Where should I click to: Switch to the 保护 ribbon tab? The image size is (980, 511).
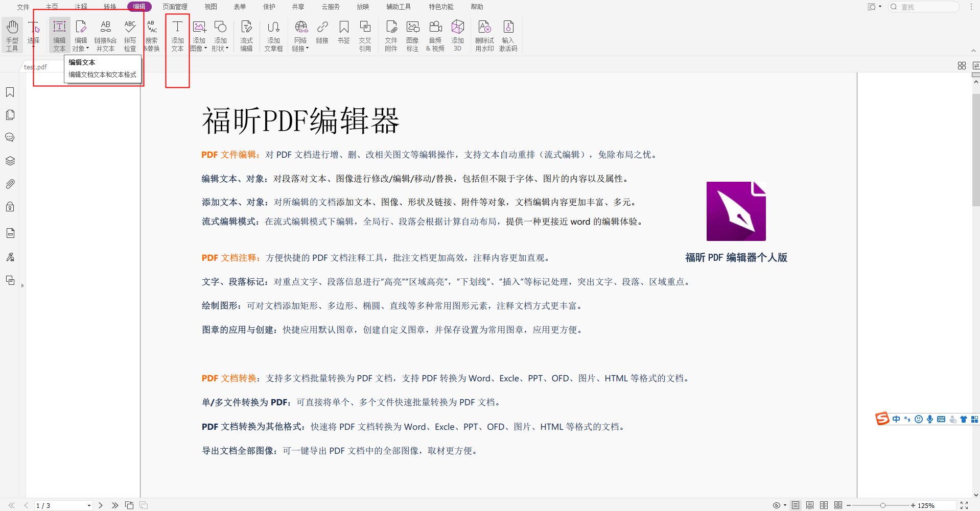pyautogui.click(x=269, y=7)
